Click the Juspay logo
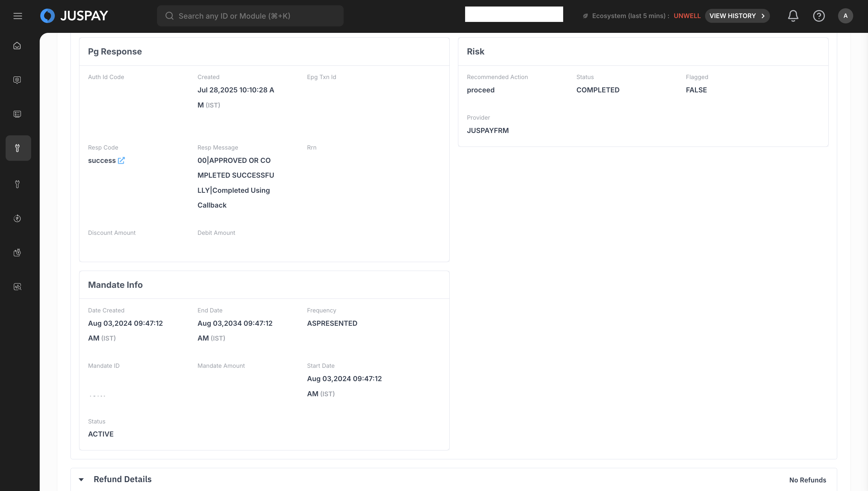Image resolution: width=868 pixels, height=491 pixels. (x=74, y=16)
